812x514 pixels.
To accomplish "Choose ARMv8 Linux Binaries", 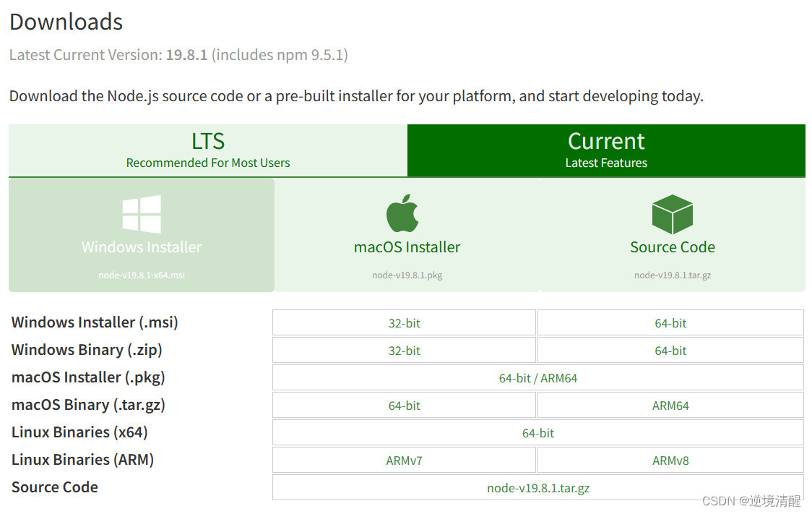I will (x=670, y=461).
